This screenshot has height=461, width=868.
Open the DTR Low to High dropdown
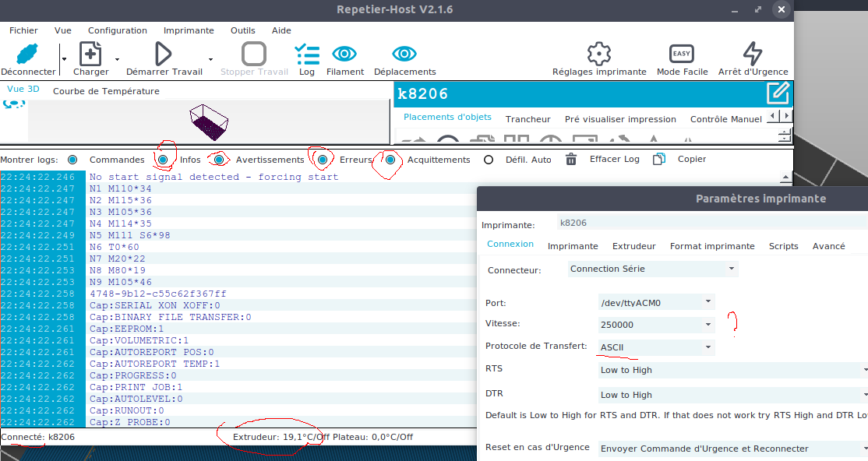(x=733, y=395)
